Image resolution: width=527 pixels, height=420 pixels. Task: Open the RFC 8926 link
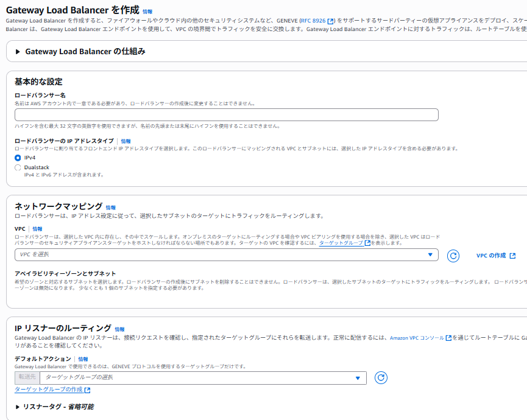click(x=313, y=21)
